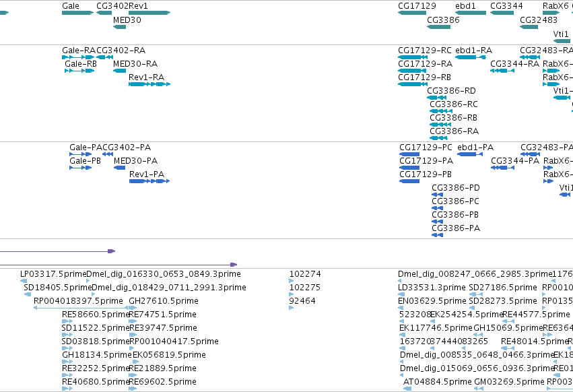Select the Gale-RB transcript label
573x392 pixels.
(x=81, y=63)
